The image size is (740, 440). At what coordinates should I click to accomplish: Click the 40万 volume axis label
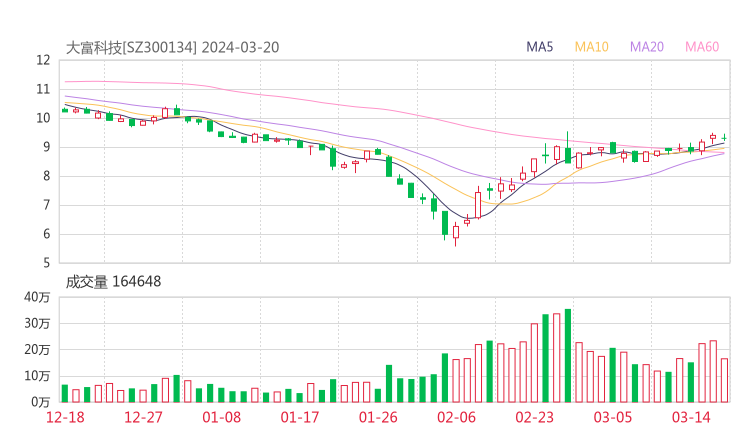[37, 297]
